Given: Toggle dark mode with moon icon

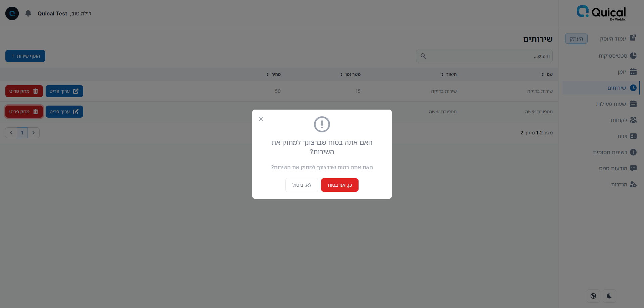Looking at the screenshot, I should coord(609,296).
